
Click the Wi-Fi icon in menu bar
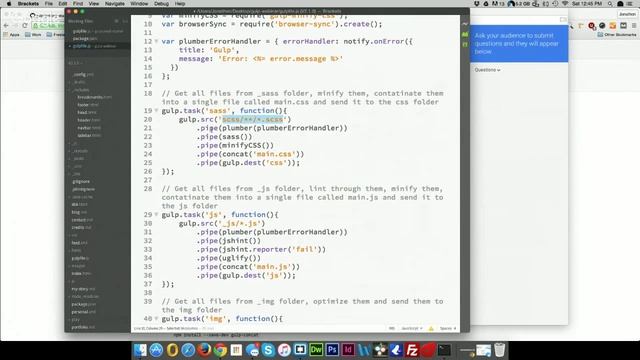point(565,4)
